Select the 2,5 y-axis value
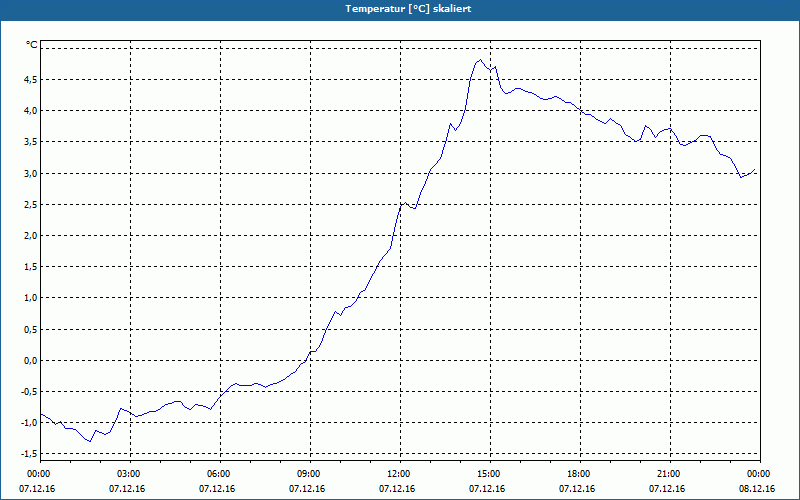The width and height of the screenshot is (800, 500). click(x=30, y=205)
